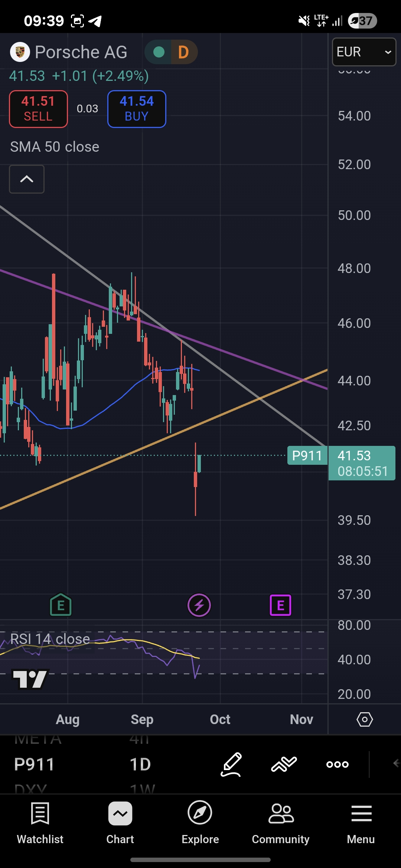Tap the Telegram notification status icon
Image resolution: width=401 pixels, height=868 pixels.
pyautogui.click(x=95, y=21)
